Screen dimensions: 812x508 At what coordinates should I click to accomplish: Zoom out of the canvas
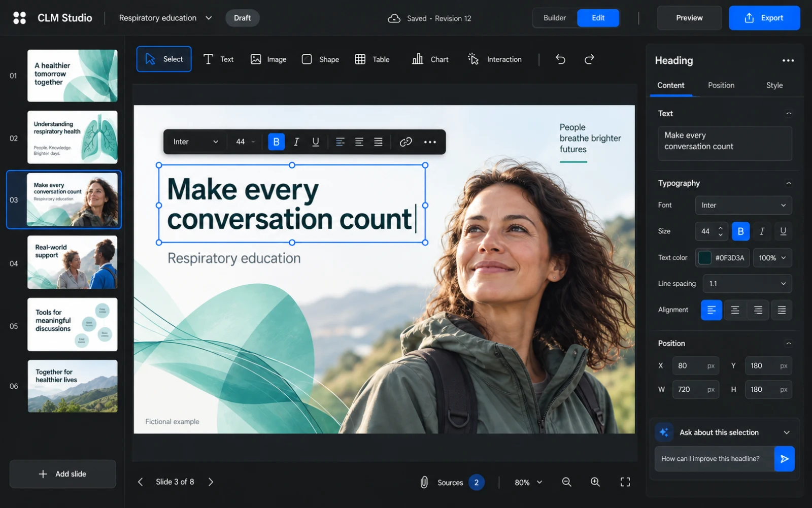(567, 482)
